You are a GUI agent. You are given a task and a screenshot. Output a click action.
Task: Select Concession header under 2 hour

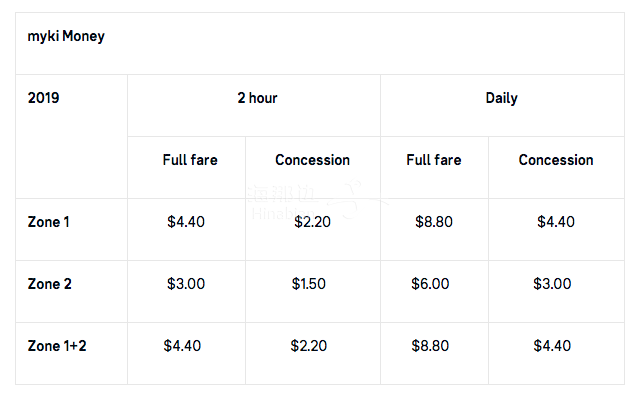(x=313, y=160)
